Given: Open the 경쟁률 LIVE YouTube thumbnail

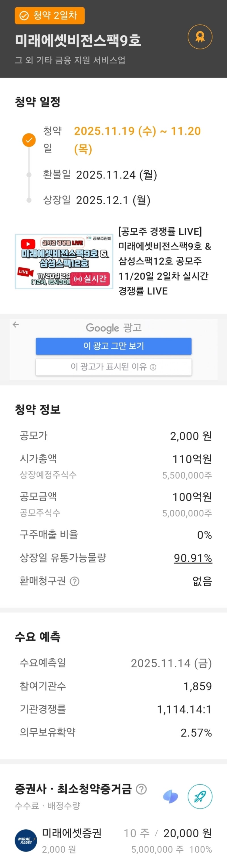Looking at the screenshot, I should point(64,261).
